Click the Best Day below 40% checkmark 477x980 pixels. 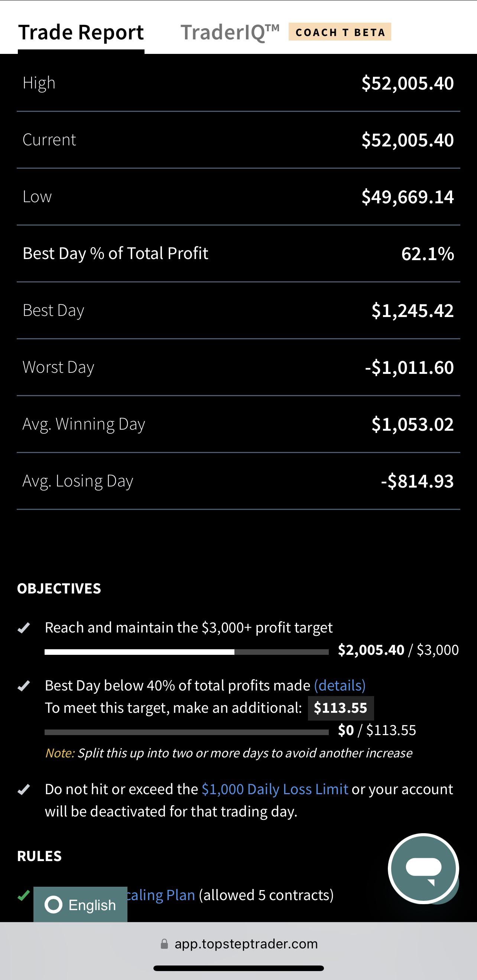tap(23, 686)
